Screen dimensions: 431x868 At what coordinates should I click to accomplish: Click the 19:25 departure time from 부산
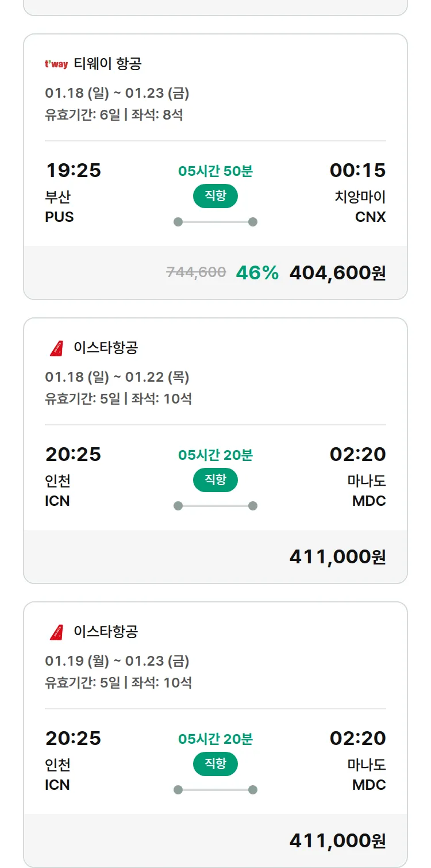coord(73,171)
